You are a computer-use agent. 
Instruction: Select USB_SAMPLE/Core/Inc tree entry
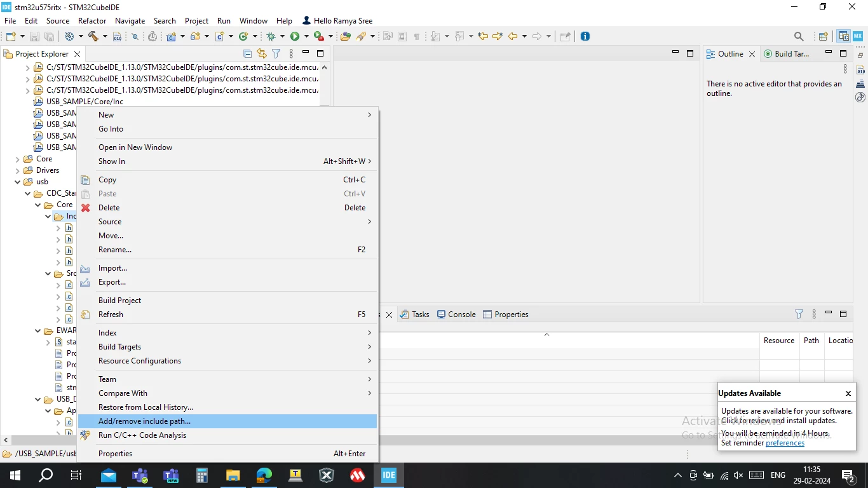coord(85,102)
